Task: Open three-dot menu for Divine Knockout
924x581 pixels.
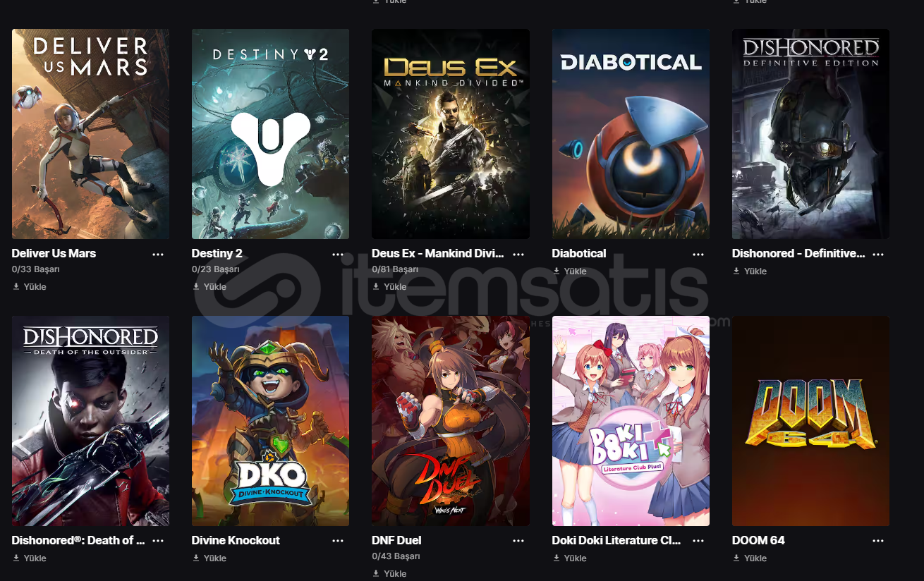Action: click(x=338, y=541)
